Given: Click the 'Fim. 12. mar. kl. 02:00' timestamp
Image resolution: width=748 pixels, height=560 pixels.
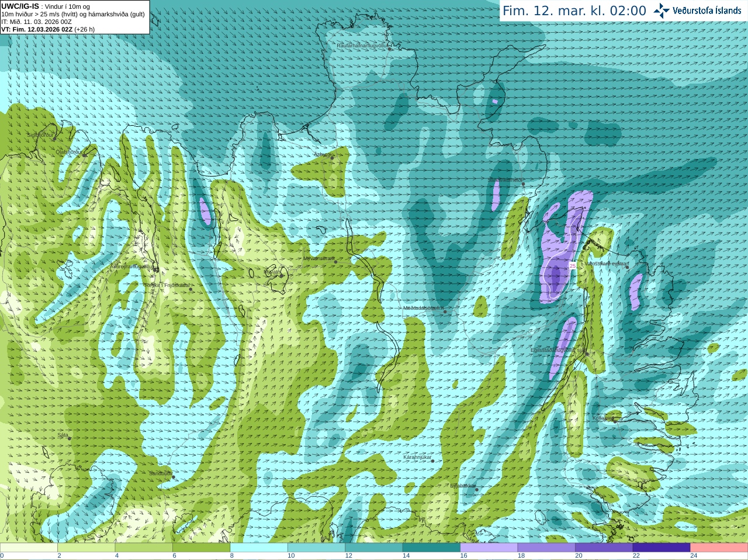Looking at the screenshot, I should pyautogui.click(x=574, y=11).
